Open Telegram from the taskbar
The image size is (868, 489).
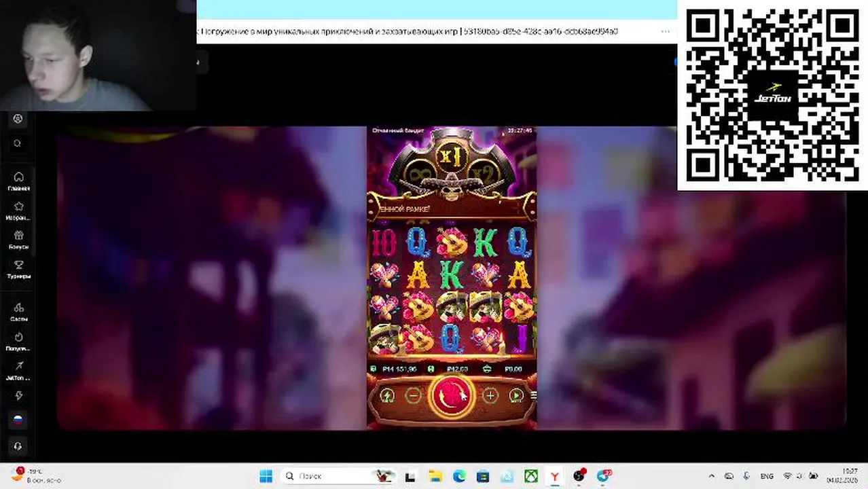coord(603,476)
